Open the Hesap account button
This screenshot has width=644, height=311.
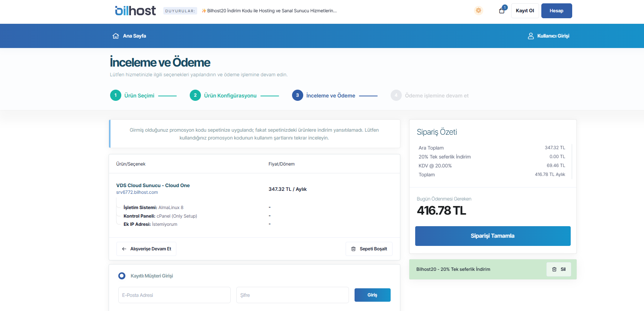[557, 11]
